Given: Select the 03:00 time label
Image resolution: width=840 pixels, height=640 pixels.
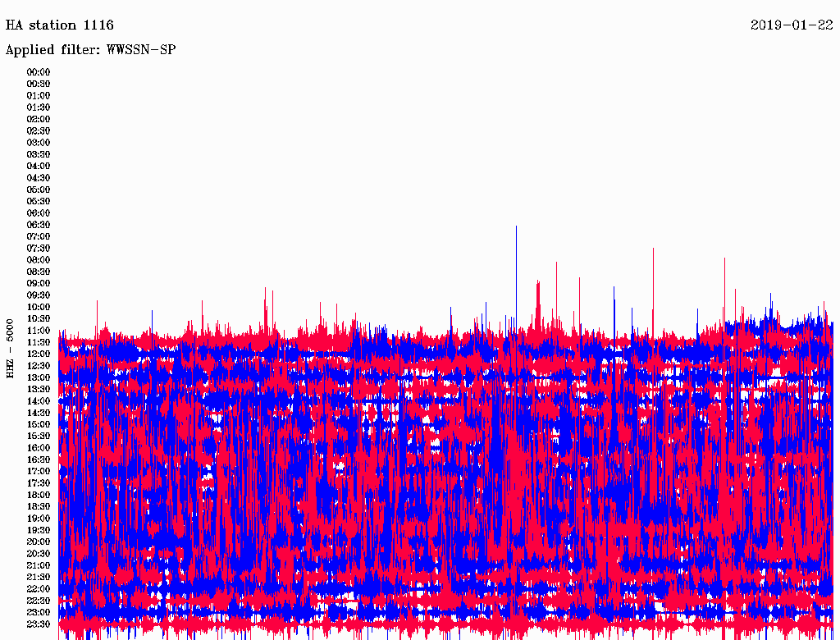Looking at the screenshot, I should tap(39, 143).
